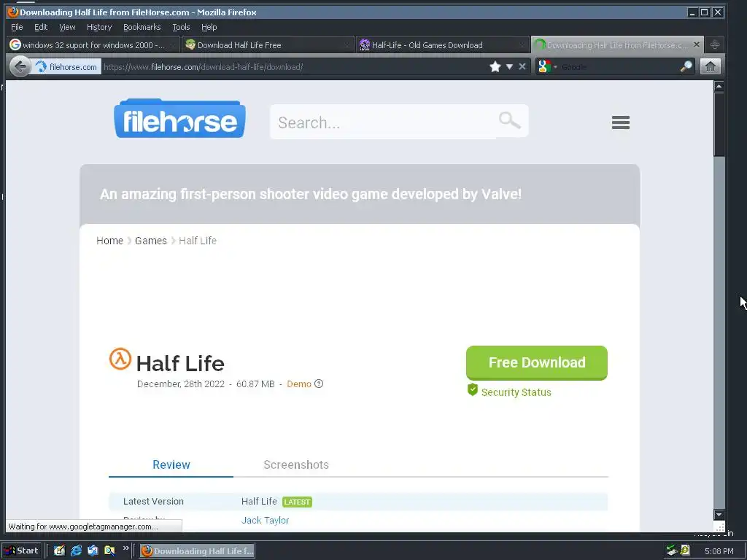
Task: Open Jack Taylor reviewer link
Action: (265, 521)
